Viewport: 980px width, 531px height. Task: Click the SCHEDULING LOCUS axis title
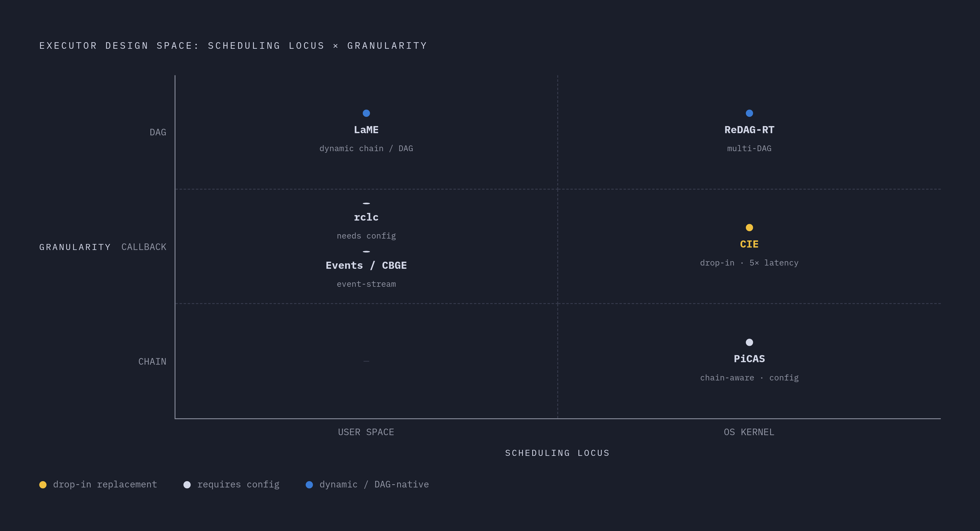(x=558, y=453)
